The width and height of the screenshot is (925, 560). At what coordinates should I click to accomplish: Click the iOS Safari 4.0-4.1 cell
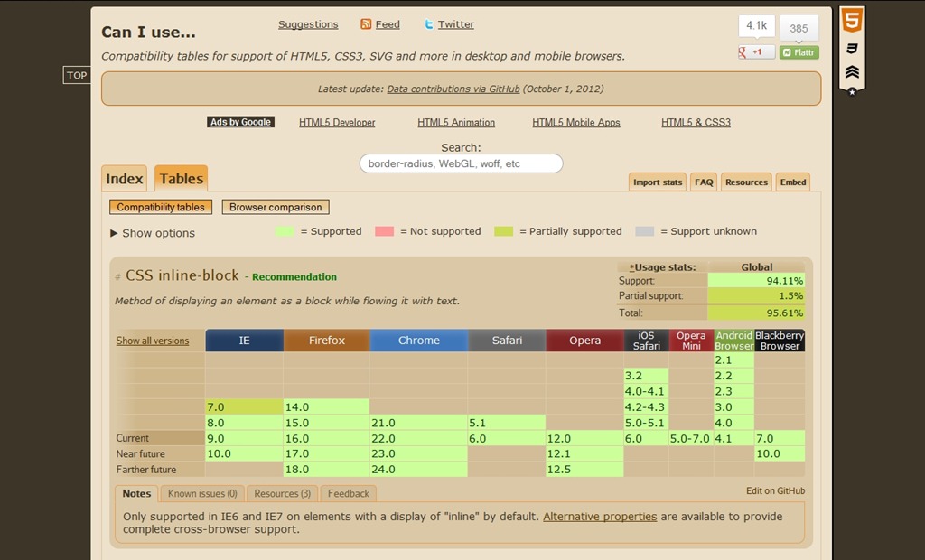(x=646, y=391)
